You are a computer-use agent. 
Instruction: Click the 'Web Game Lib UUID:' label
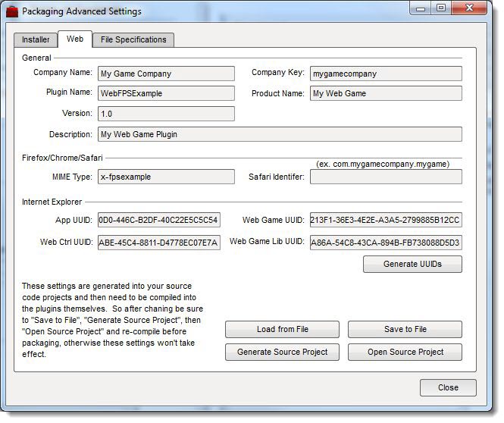pyautogui.click(x=267, y=241)
